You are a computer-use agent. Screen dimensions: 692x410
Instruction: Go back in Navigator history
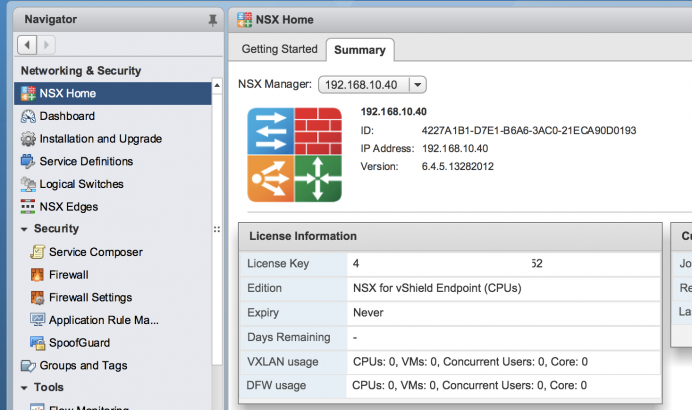point(27,45)
